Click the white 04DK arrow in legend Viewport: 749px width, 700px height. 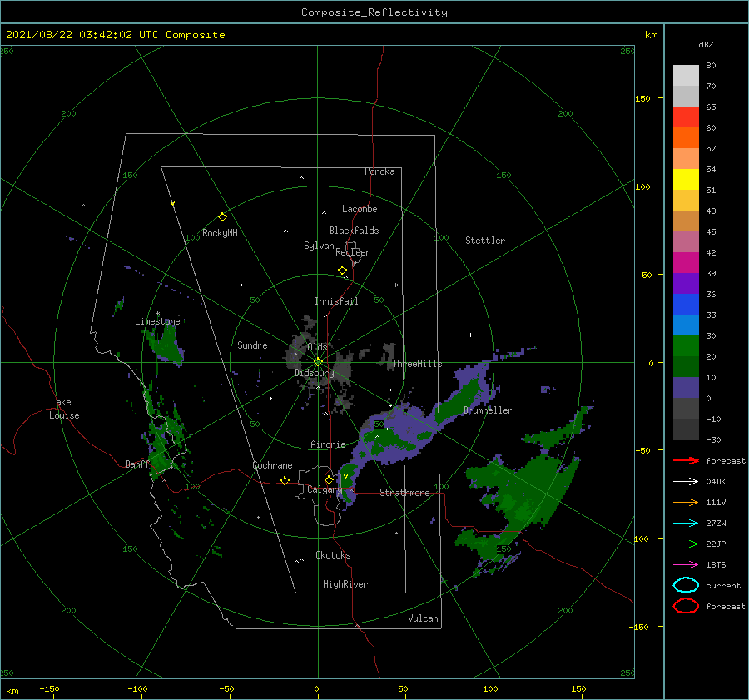tap(686, 482)
